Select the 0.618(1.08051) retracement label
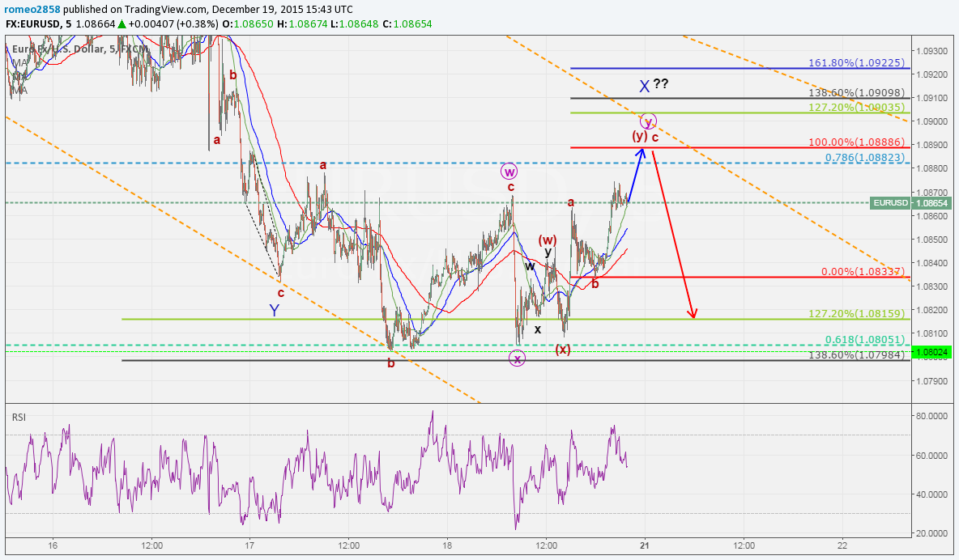 tap(864, 340)
